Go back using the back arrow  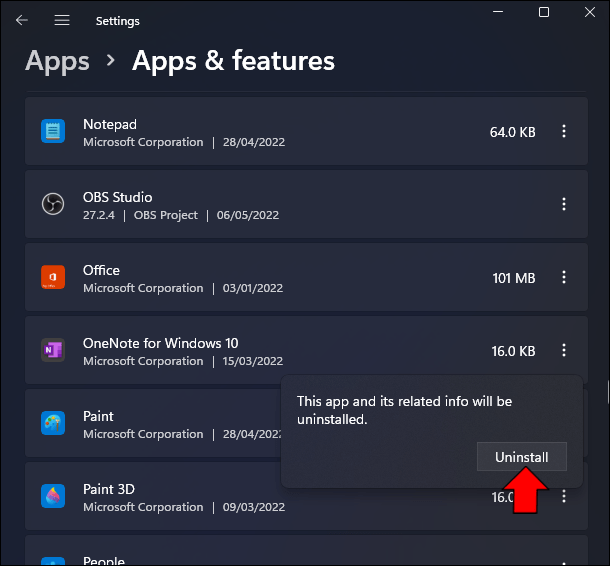pos(22,20)
